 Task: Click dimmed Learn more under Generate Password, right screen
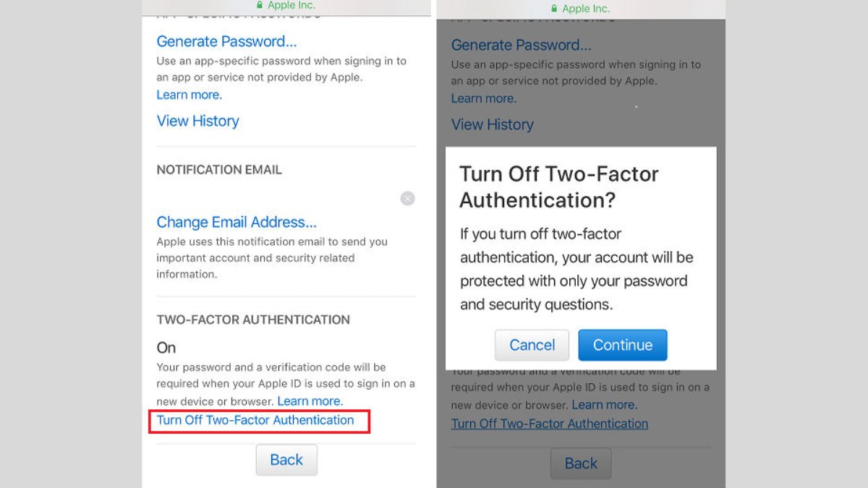point(484,98)
